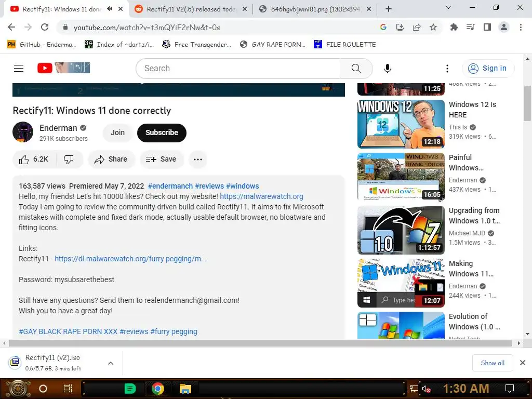Open the Index of ~dartz bookmark
The image size is (532, 399).
pyautogui.click(x=119, y=45)
